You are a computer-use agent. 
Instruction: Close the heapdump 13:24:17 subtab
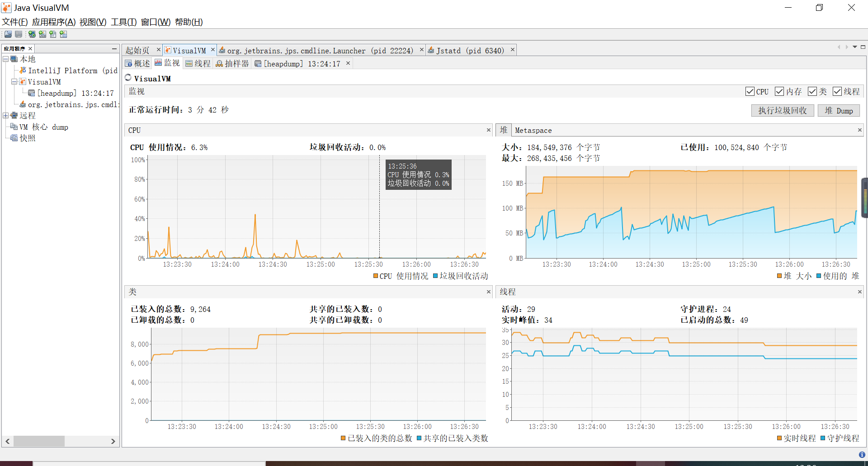coord(348,63)
